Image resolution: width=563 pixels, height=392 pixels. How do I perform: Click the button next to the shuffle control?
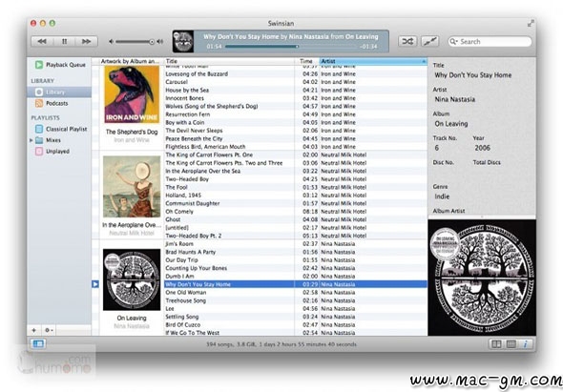point(429,41)
